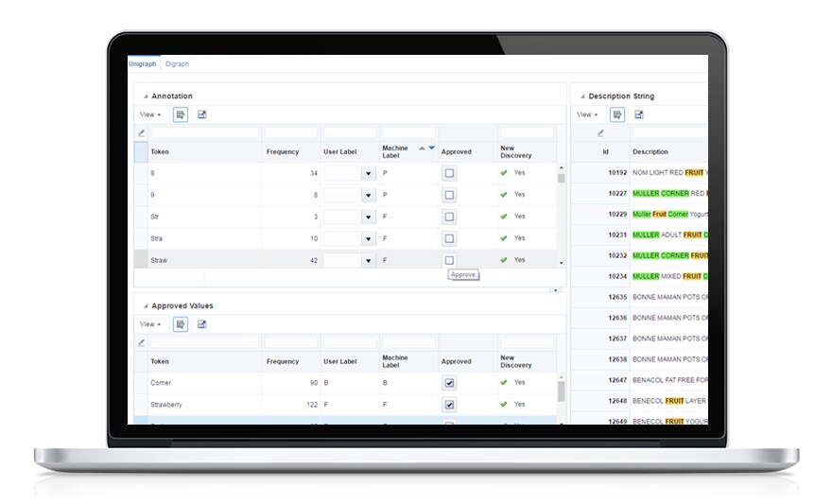Screen dimensions: 832x504
Task: Collapse the Approved Values panel
Action: point(146,306)
